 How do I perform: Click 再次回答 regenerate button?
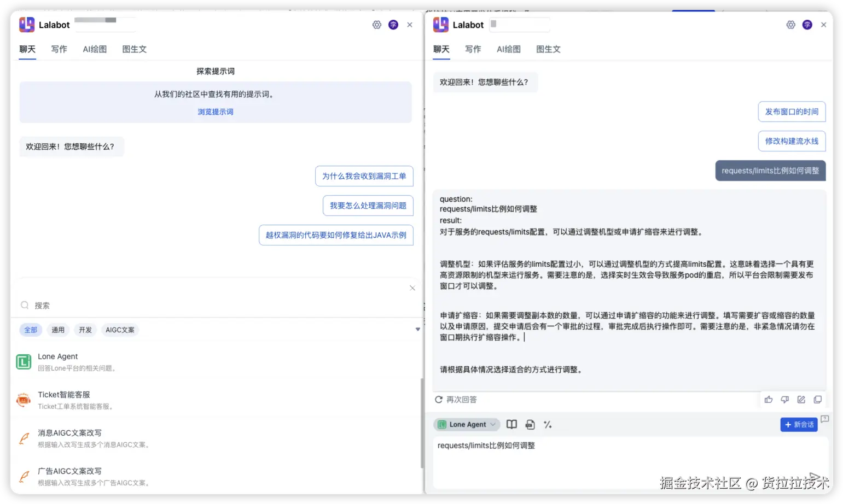(456, 400)
